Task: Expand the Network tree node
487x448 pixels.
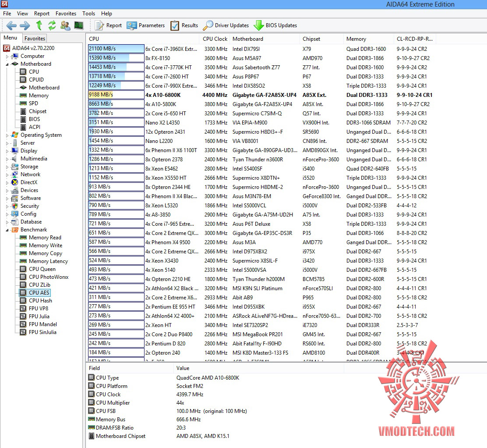Action: 7,175
